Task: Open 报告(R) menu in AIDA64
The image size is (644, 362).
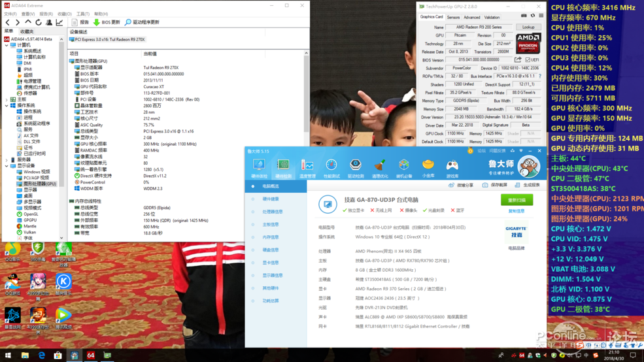Action: [x=46, y=14]
